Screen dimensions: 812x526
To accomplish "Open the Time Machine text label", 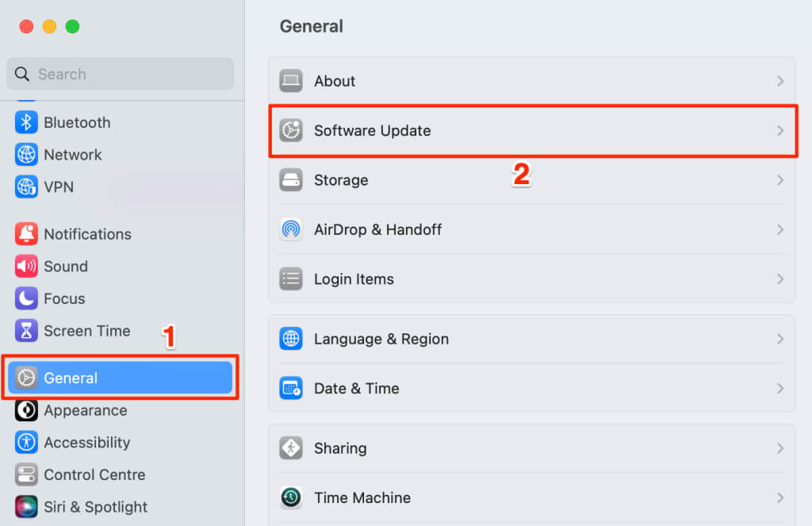I will (362, 497).
